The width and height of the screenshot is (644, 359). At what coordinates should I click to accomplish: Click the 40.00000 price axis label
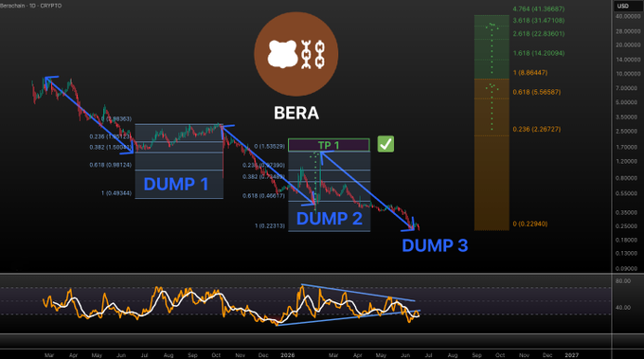click(628, 16)
